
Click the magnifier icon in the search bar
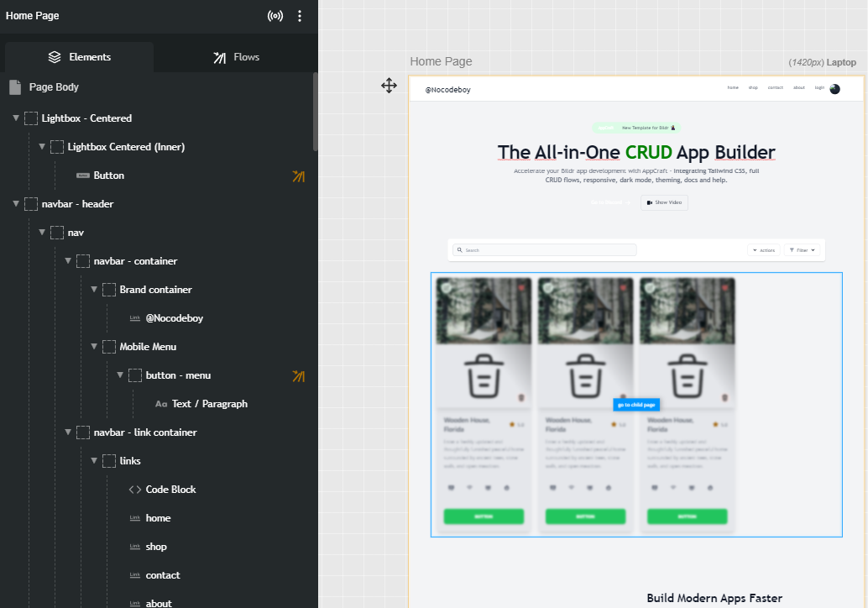point(460,249)
